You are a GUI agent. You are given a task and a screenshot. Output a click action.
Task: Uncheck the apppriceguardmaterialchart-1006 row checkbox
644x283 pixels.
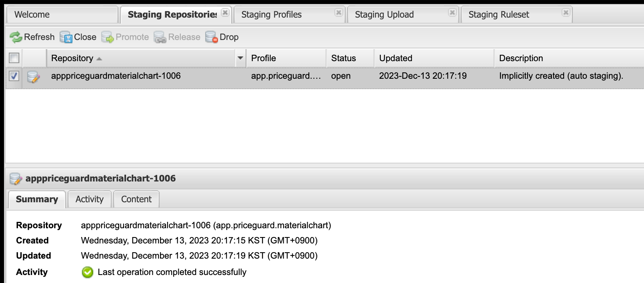click(x=14, y=76)
